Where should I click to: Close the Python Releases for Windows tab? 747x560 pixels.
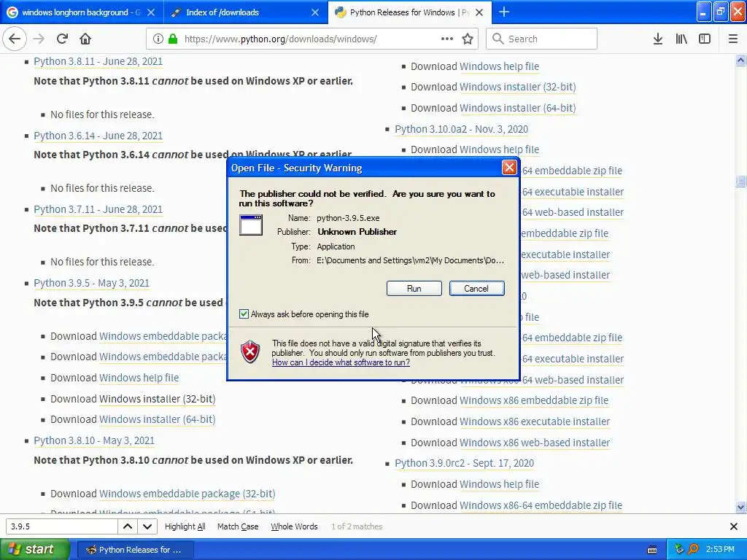point(479,12)
